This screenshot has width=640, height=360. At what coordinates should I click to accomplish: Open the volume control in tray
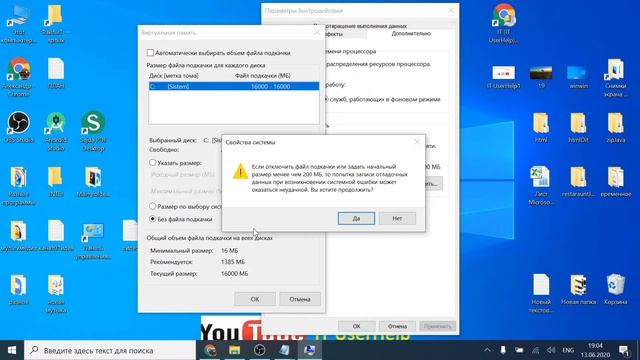[551, 350]
